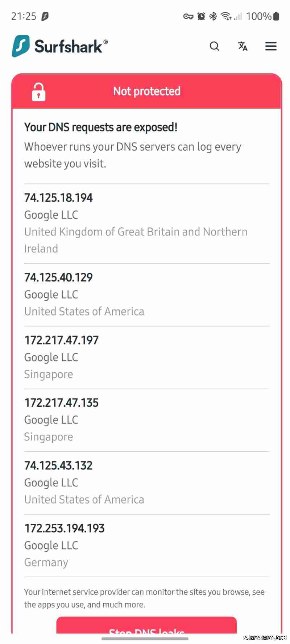290x644 pixels.
Task: Click the unlocked padlock icon
Action: [38, 92]
